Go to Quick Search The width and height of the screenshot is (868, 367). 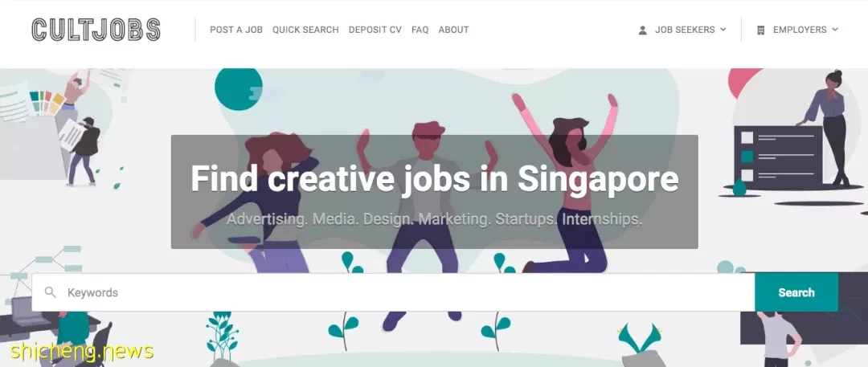pos(305,30)
